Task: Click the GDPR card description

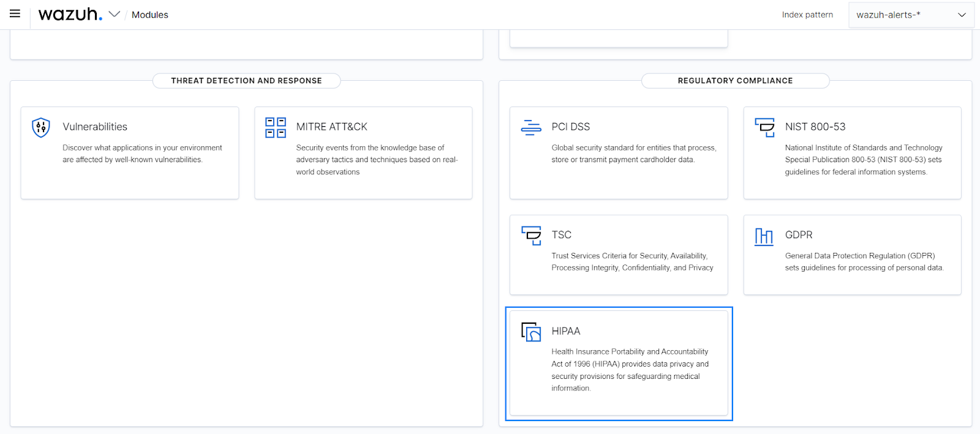Action: coord(864,262)
